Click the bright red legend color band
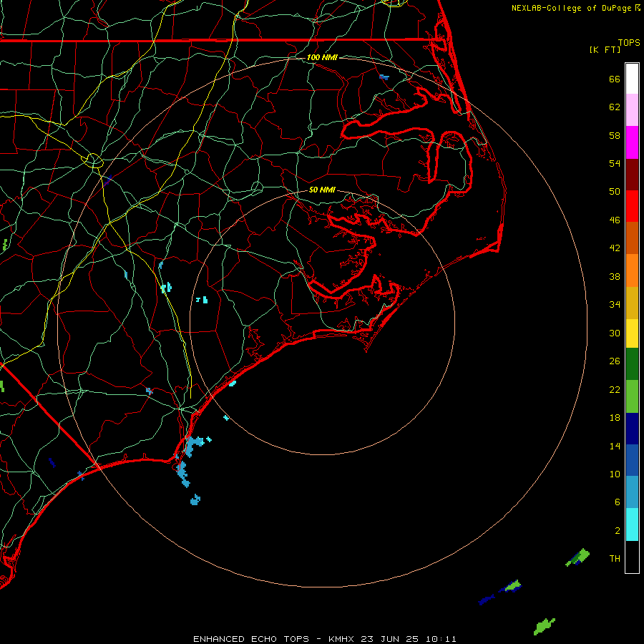This screenshot has width=644, height=644. (632, 206)
